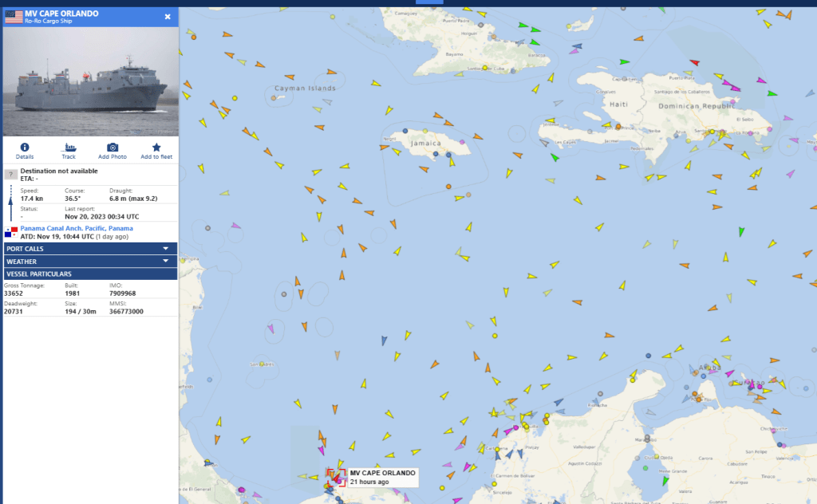
Task: Click the question mark destination icon
Action: tap(11, 174)
